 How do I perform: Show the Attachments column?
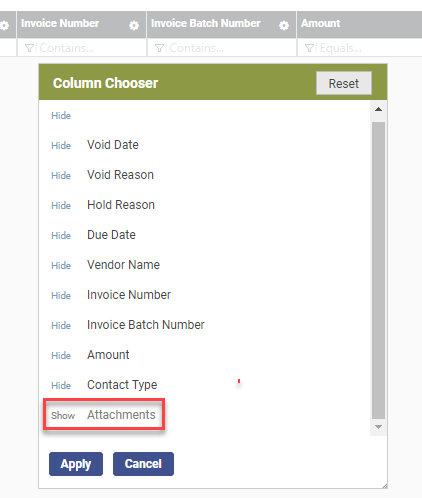(63, 416)
